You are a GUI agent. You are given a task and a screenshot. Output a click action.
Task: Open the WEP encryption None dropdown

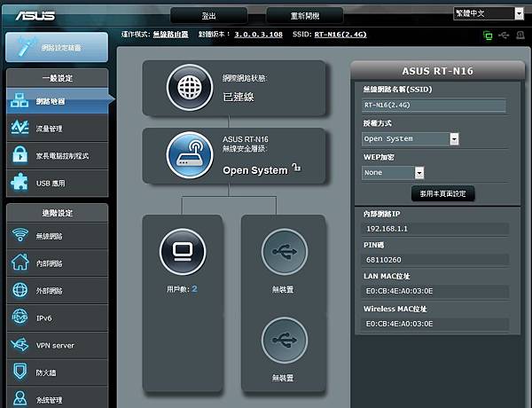393,172
